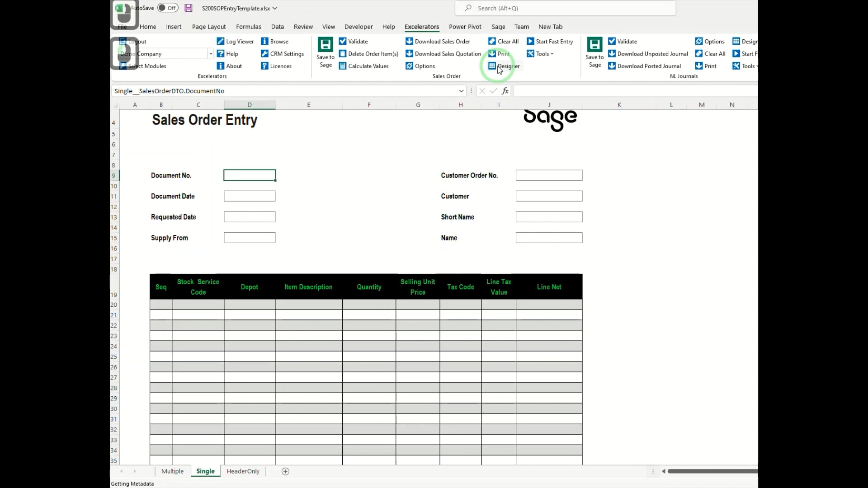Click Start Fast Entry
868x488 pixels.
(550, 41)
